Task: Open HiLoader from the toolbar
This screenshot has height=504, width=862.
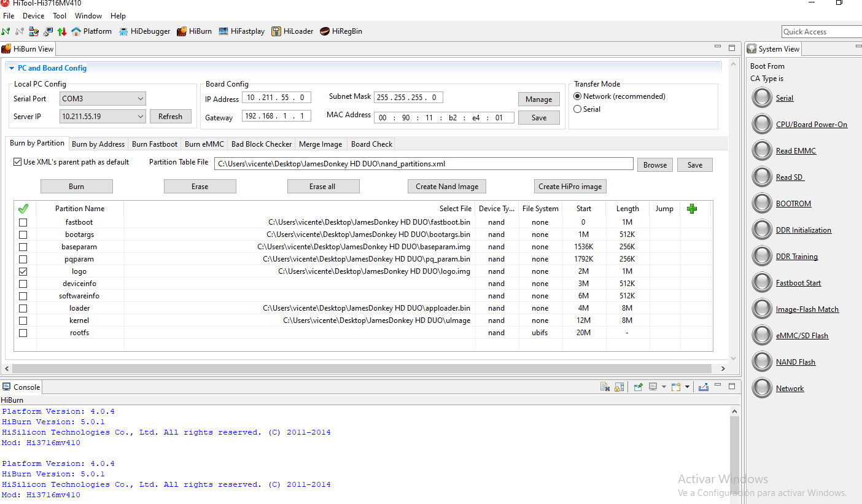Action: [x=292, y=31]
